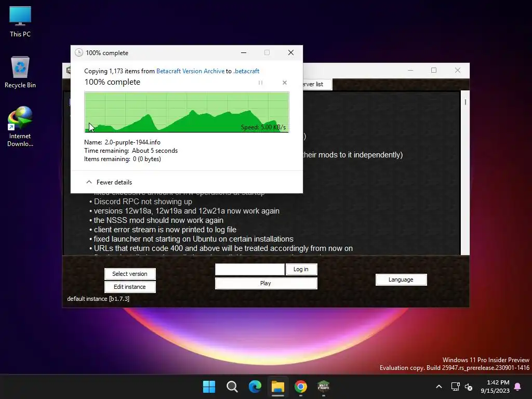Click the 'Items remaining: 0 (0 bytes)' text

123,159
